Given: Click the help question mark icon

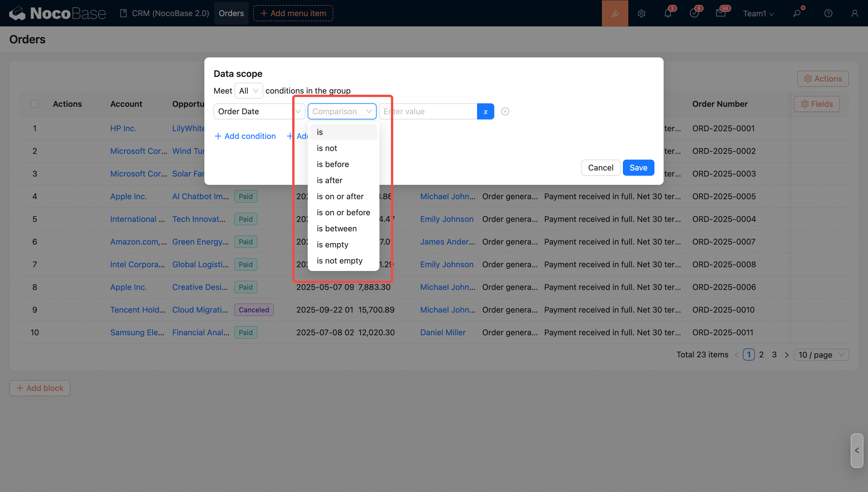Looking at the screenshot, I should coord(828,13).
